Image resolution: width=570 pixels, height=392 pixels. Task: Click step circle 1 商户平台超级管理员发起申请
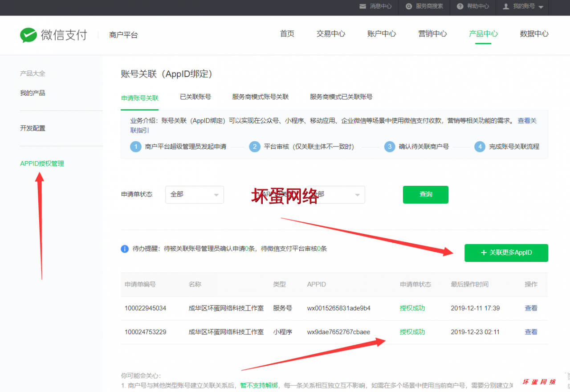tap(135, 147)
